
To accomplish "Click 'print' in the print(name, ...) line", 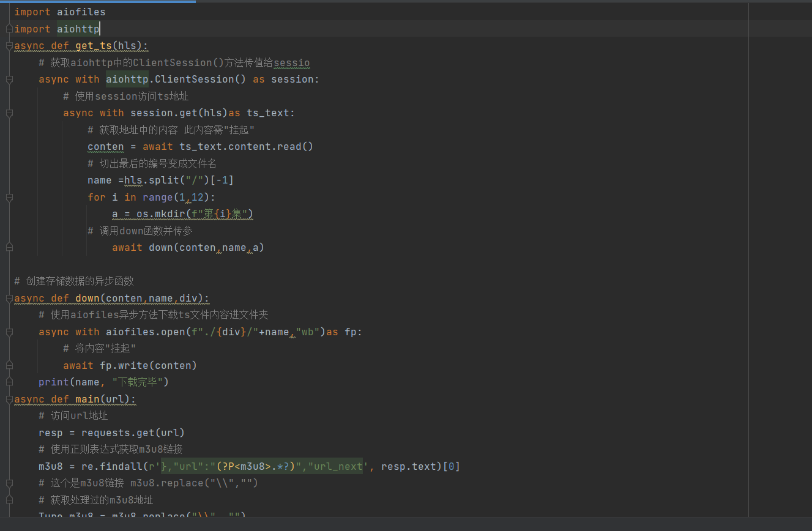I will point(54,382).
